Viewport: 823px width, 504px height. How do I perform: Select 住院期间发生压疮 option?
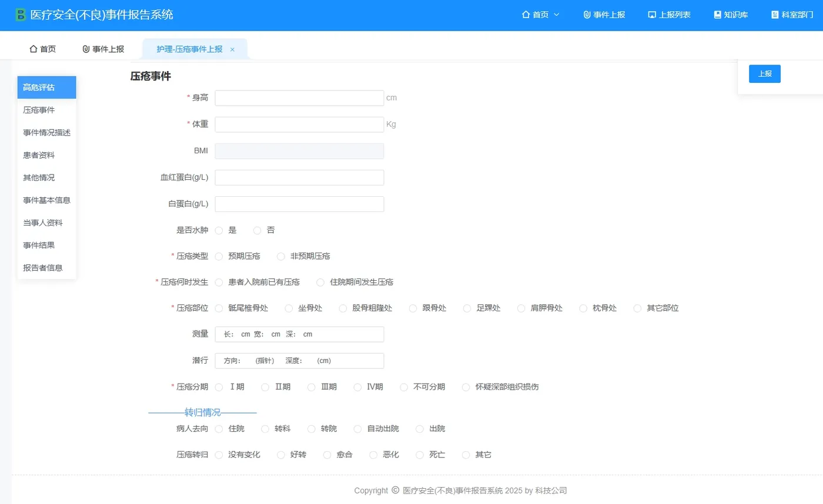click(x=320, y=282)
